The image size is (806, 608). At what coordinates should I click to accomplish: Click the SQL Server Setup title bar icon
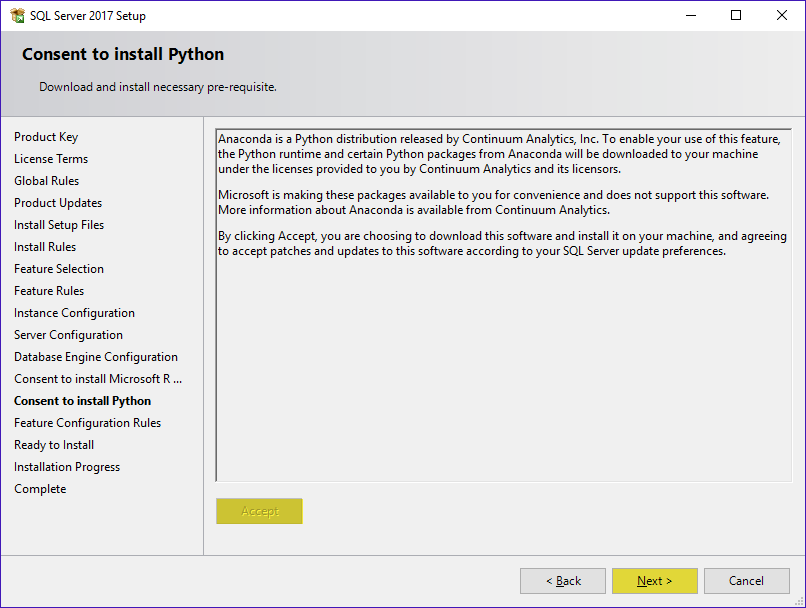coord(17,15)
